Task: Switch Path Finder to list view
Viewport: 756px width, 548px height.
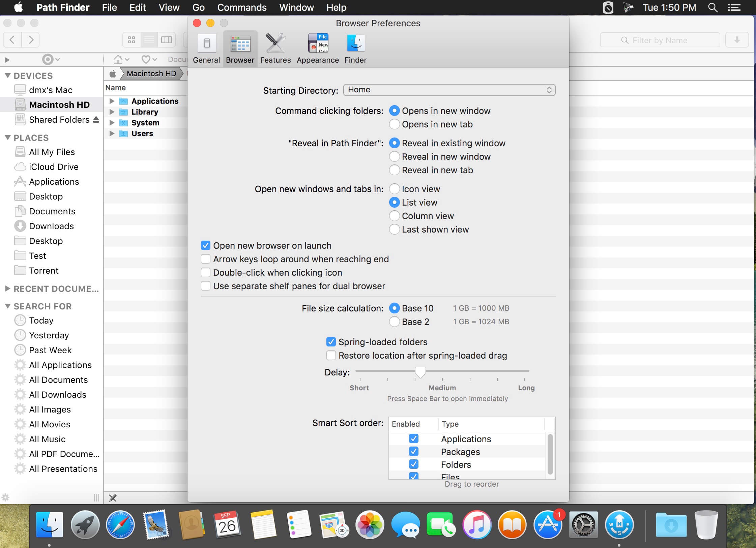Action: (x=149, y=40)
